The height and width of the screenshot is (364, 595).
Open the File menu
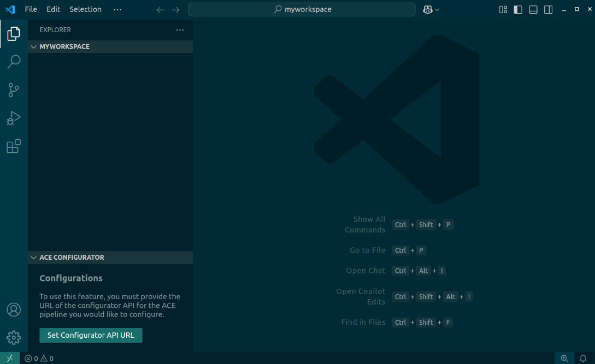point(31,9)
